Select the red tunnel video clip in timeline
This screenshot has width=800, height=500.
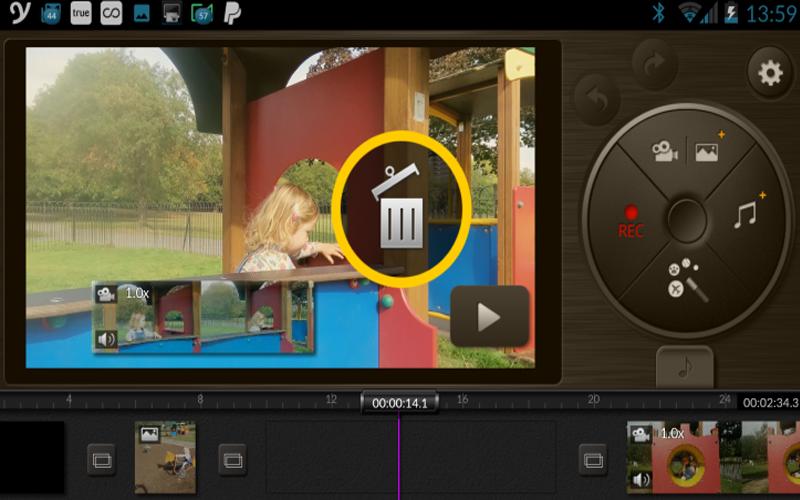point(713,457)
